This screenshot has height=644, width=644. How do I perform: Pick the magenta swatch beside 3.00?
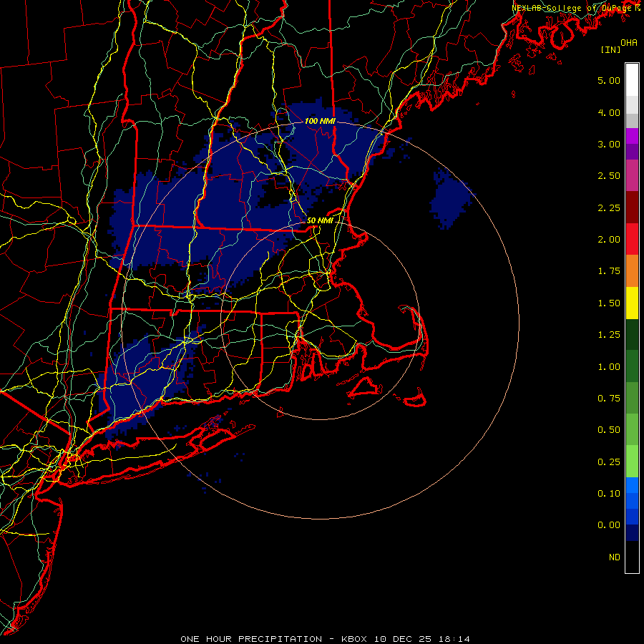tap(632, 136)
